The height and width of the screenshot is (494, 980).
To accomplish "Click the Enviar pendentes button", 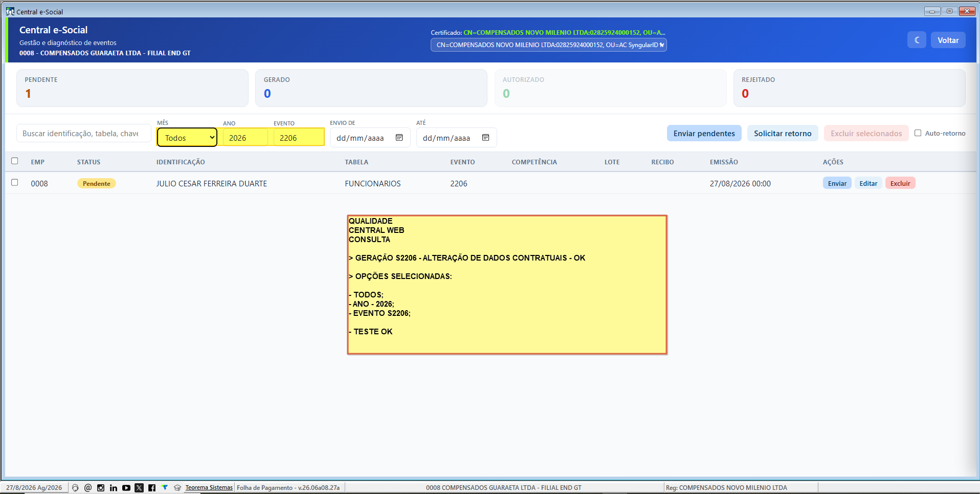I will click(704, 133).
